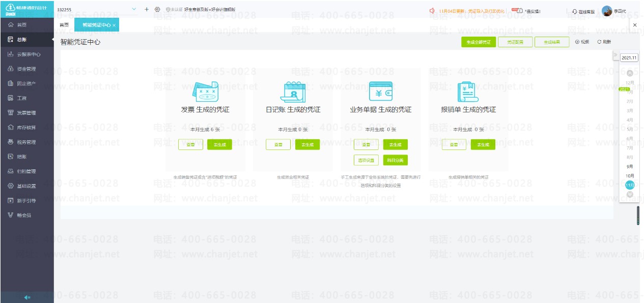644x303 pixels.
Task: Open 库存核算 in the sidebar
Action: pos(26,128)
